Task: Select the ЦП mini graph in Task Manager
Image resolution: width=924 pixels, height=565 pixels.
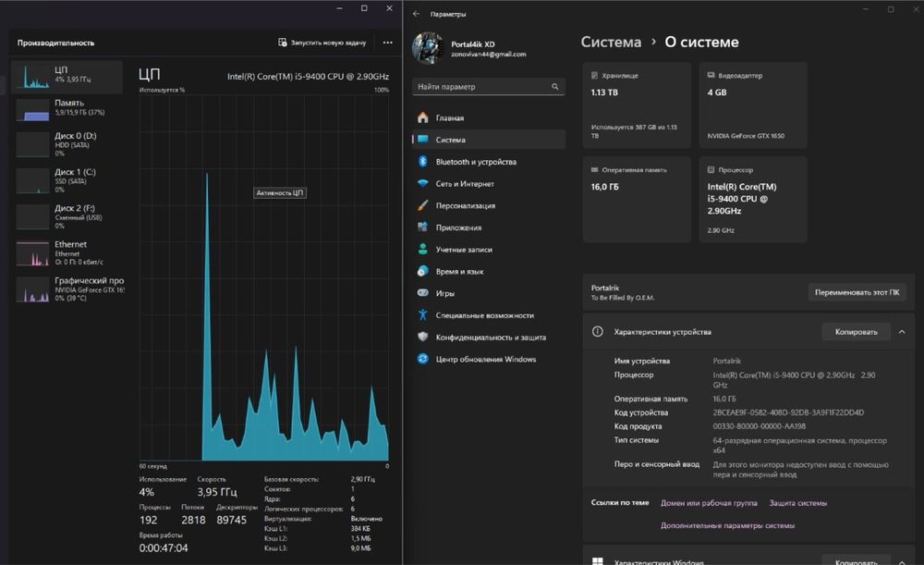Action: pos(33,77)
